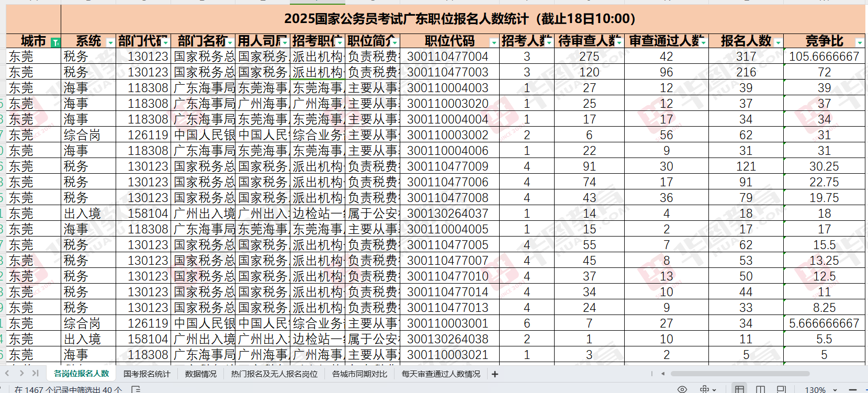Select 竞争比 value 15.5
Viewport: 868px width, 393px height.
pyautogui.click(x=824, y=245)
